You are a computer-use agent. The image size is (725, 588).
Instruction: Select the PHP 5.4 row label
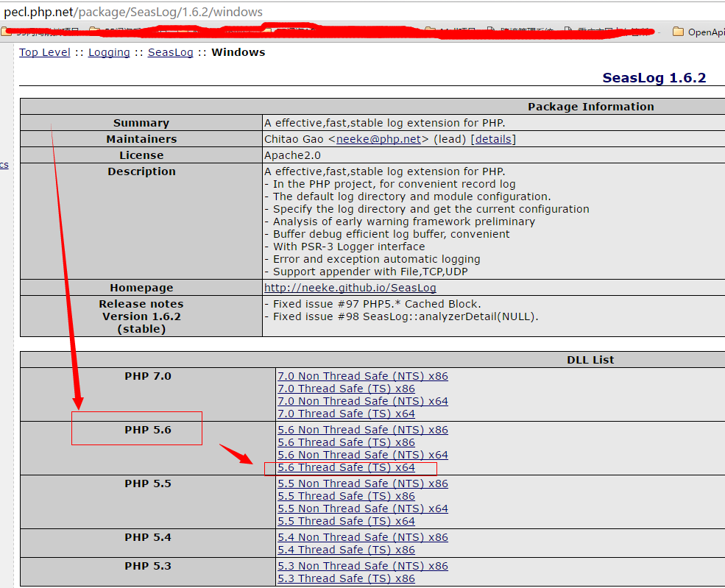pos(148,537)
